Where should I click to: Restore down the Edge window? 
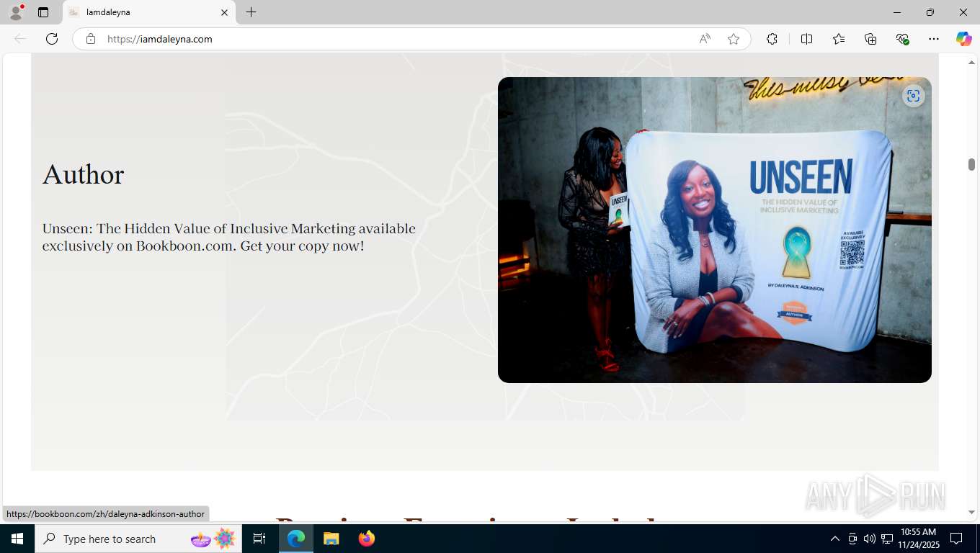coord(930,12)
